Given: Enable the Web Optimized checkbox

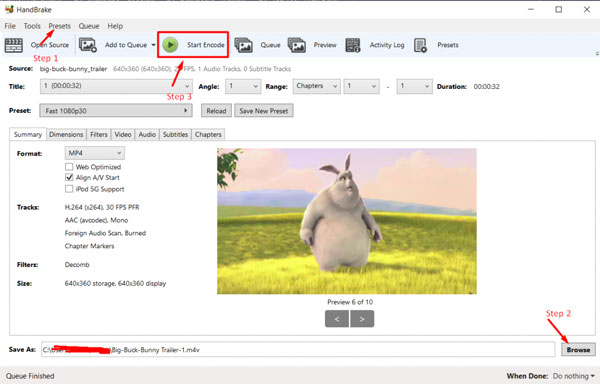Looking at the screenshot, I should [69, 167].
